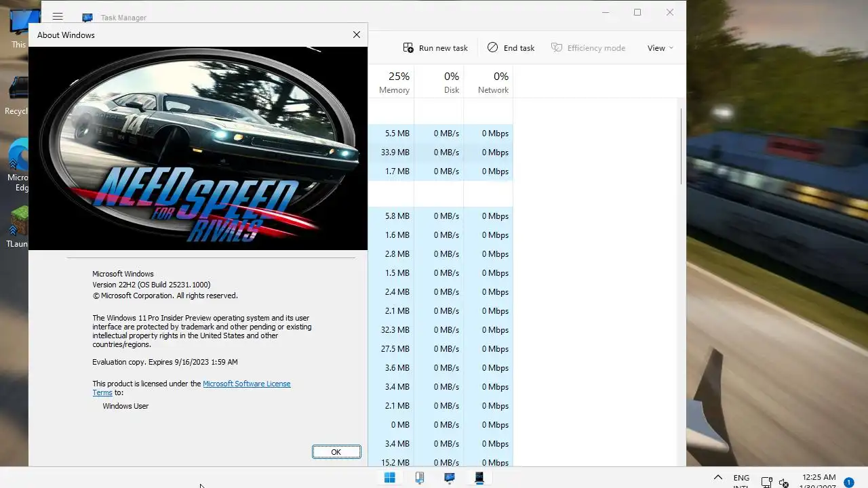The height and width of the screenshot is (488, 868).
Task: Click the About Windows dialog title
Action: [66, 35]
